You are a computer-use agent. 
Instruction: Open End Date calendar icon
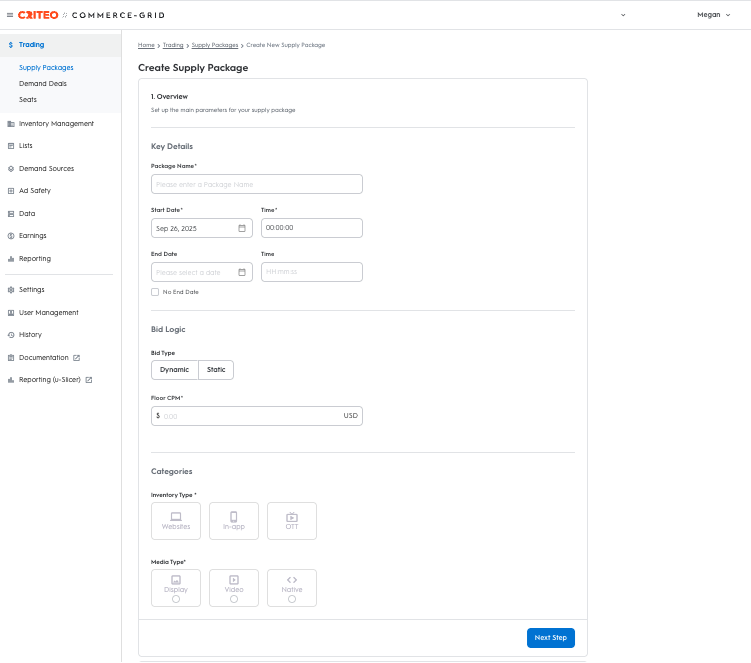pyautogui.click(x=242, y=272)
